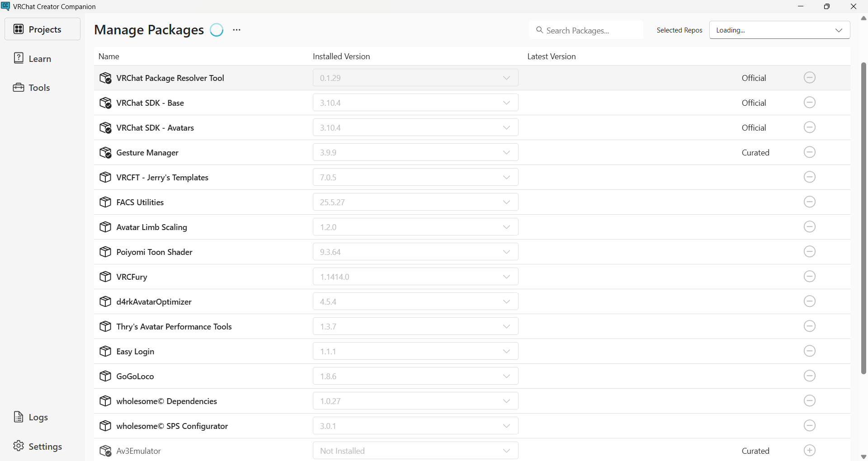Remove the Gesture Manager package
This screenshot has width=868, height=461.
pos(810,152)
